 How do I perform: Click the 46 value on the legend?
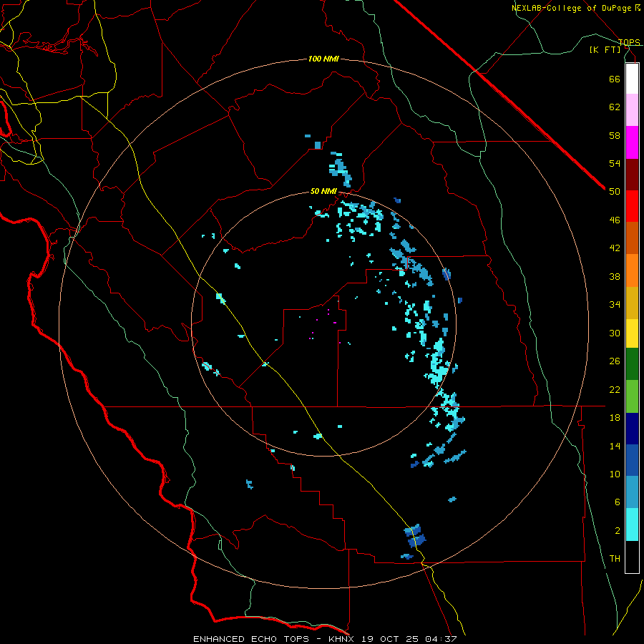click(x=615, y=220)
